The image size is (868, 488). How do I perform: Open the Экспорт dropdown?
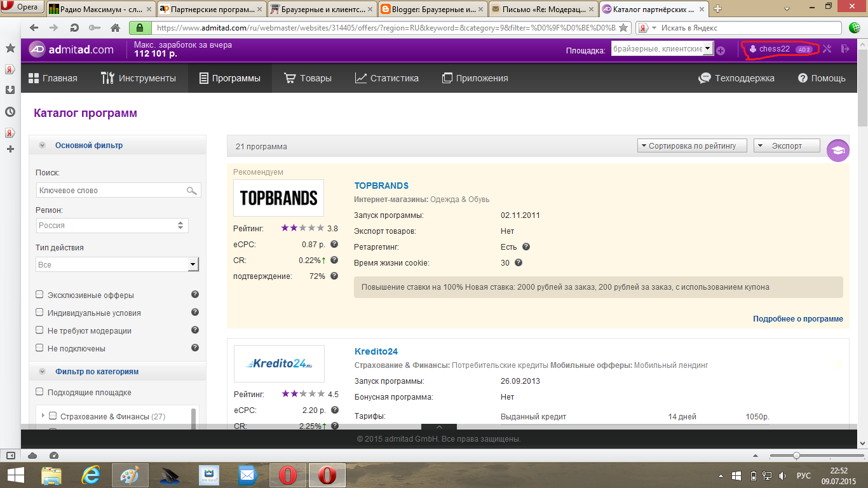pos(787,146)
